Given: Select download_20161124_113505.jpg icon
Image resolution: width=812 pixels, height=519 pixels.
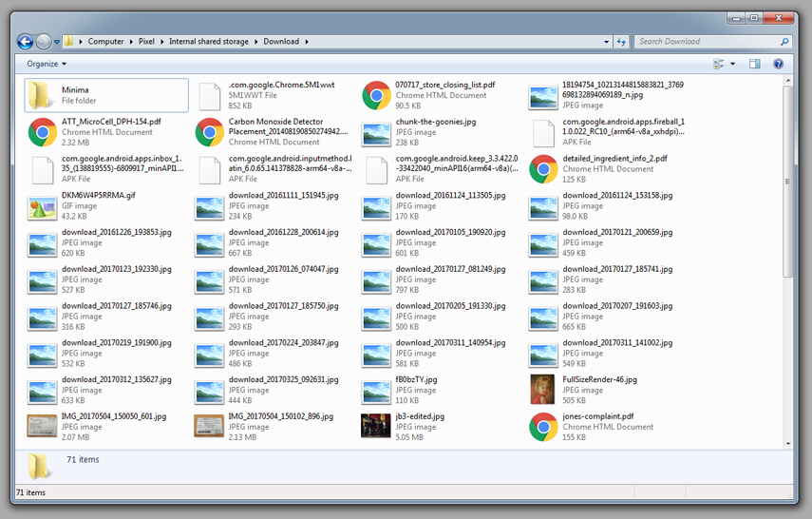Looking at the screenshot, I should [x=376, y=208].
